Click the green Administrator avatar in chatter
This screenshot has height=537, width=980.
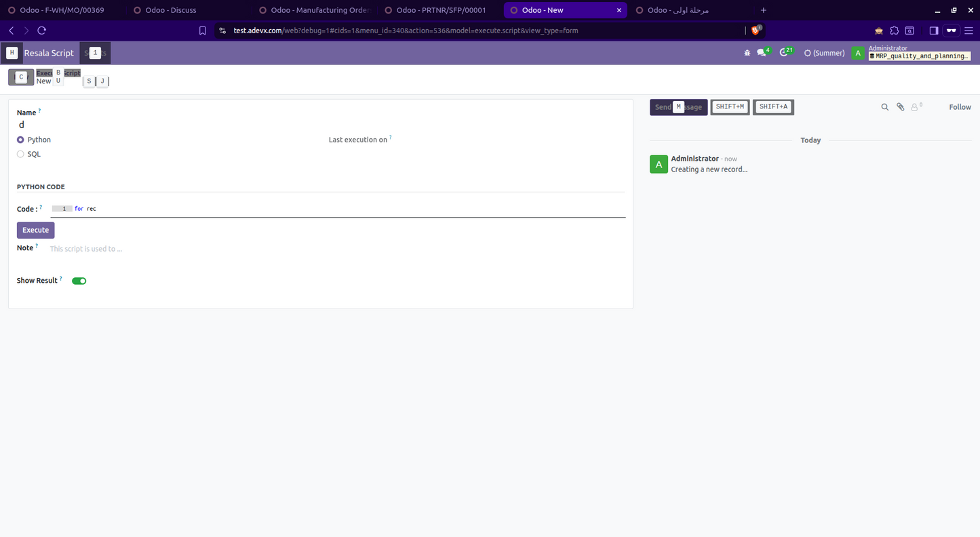point(659,164)
